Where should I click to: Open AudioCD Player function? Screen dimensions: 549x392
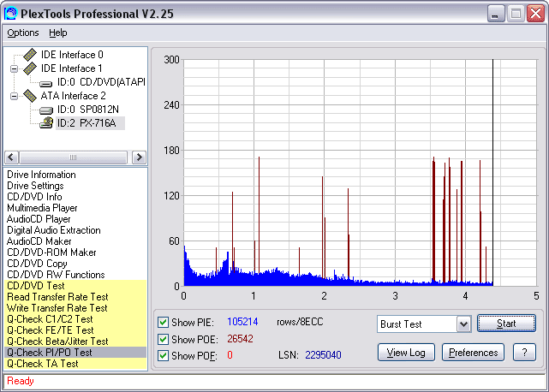pyautogui.click(x=39, y=219)
